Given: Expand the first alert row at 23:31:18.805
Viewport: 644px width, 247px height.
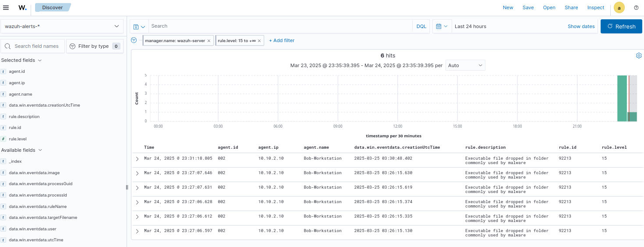Looking at the screenshot, I should [x=137, y=159].
